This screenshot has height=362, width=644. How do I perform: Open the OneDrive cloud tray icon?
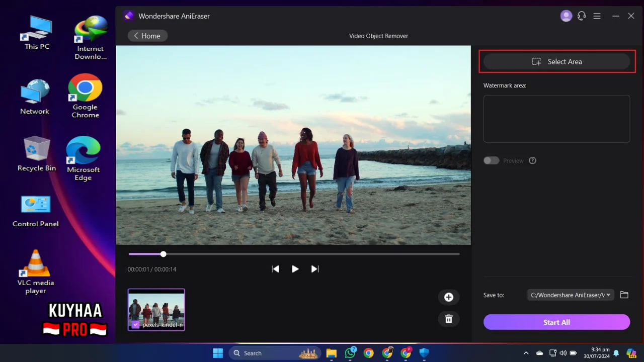539,353
